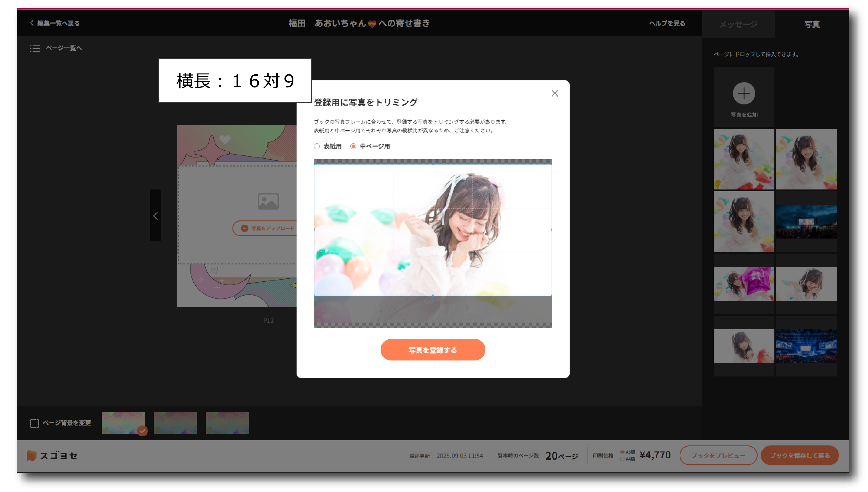Viewport: 868px width, 492px height.
Task: Switch to the メッセージ tab
Action: pyautogui.click(x=739, y=24)
